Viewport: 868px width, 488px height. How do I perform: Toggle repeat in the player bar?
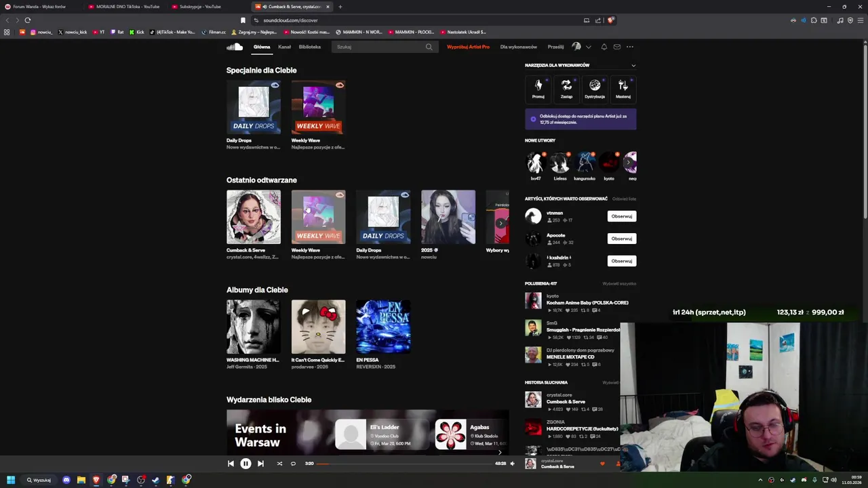(293, 464)
